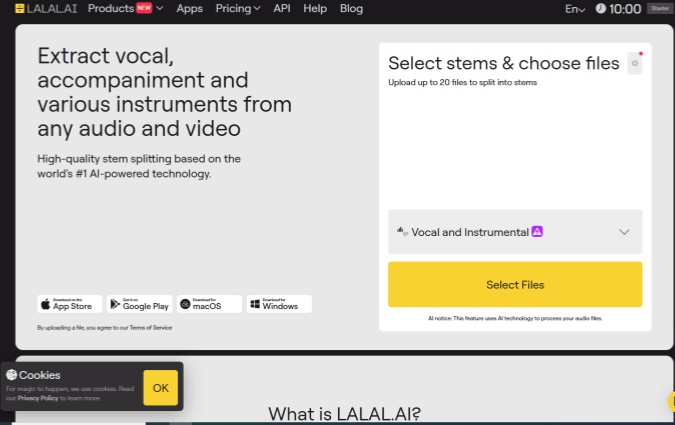Open the Help page

(x=315, y=9)
